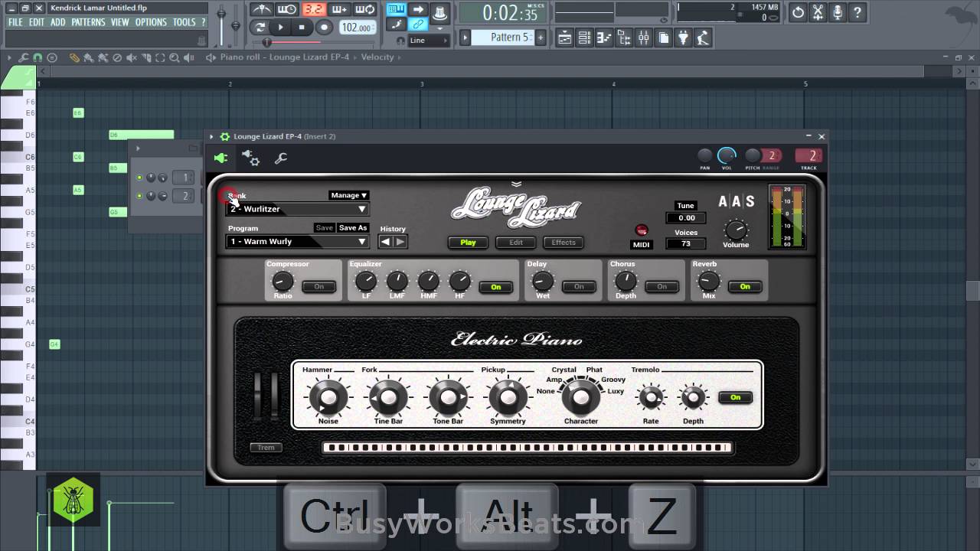
Task: Select the Effects view button
Action: point(563,243)
